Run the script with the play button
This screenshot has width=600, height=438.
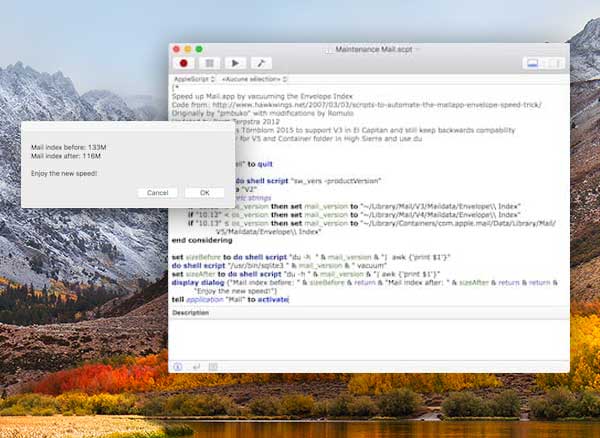(235, 63)
